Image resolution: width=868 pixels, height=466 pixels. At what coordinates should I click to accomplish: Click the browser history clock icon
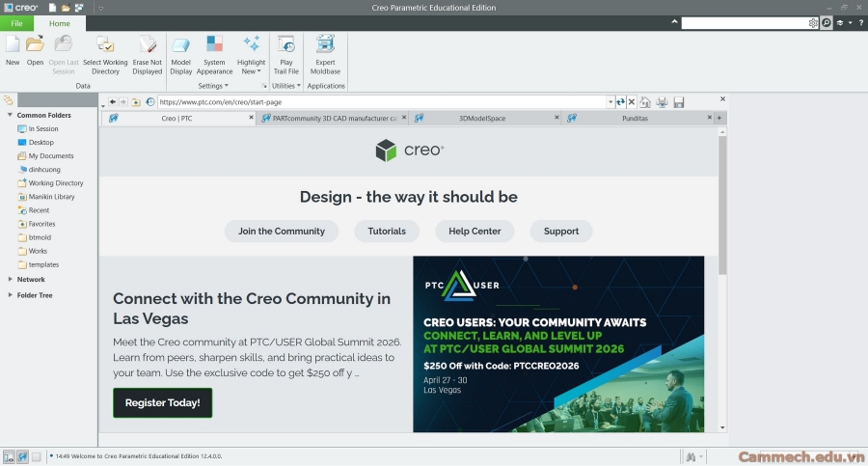[x=150, y=102]
